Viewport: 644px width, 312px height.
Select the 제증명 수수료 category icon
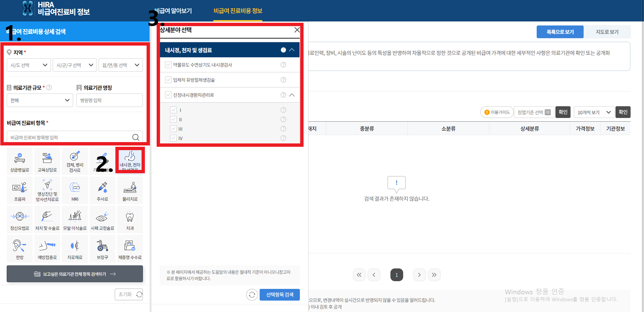[x=130, y=249]
